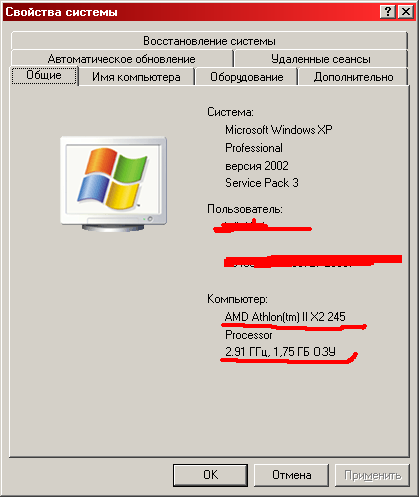Click the Отмена button
Image resolution: width=419 pixels, height=497 pixels.
point(291,475)
